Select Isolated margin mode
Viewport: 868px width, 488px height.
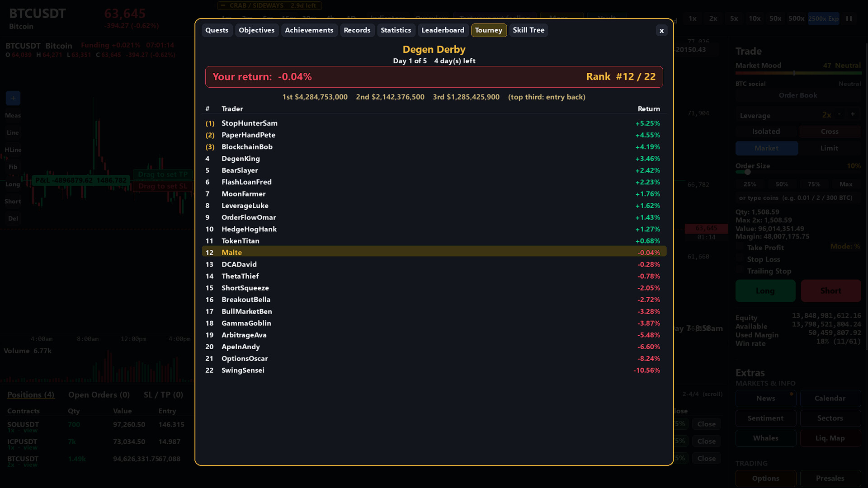point(766,131)
